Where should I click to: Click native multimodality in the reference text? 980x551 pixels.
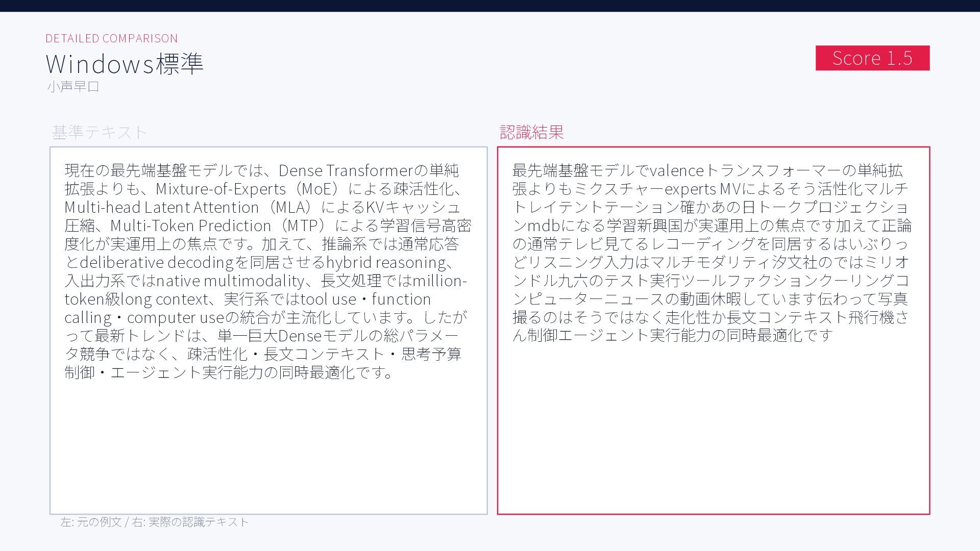click(230, 281)
